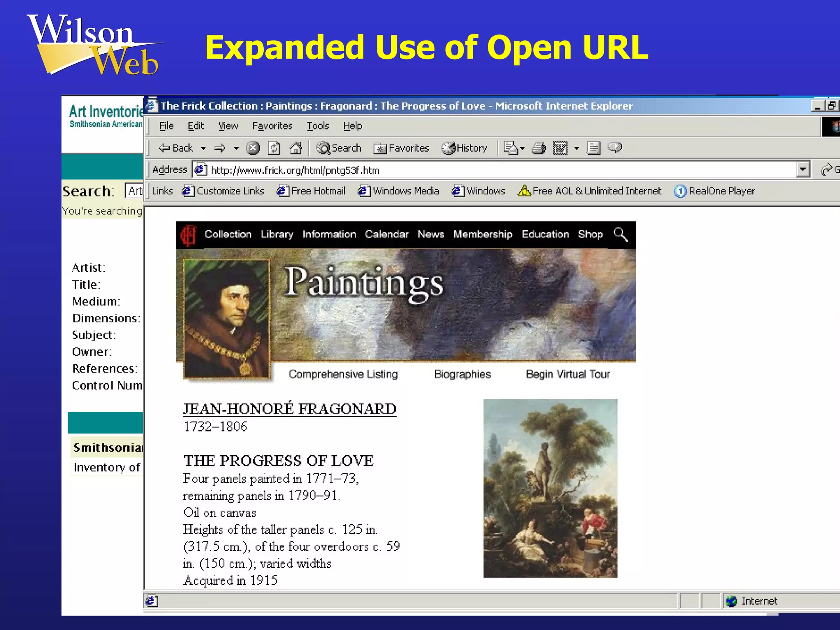Open the Tools menu

(x=318, y=126)
